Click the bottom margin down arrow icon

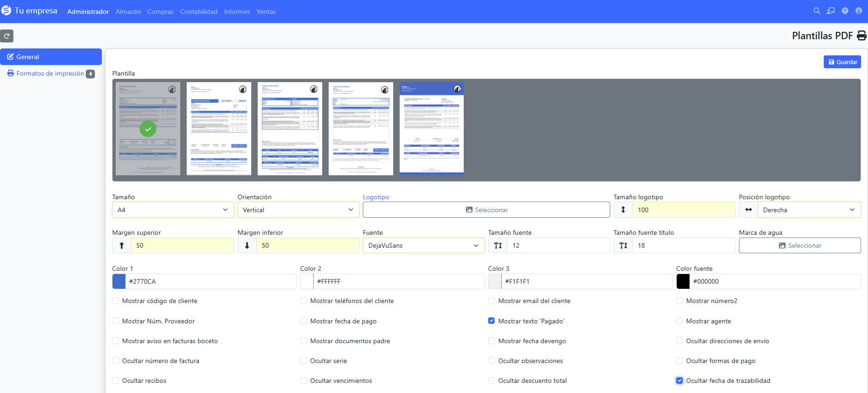[247, 245]
